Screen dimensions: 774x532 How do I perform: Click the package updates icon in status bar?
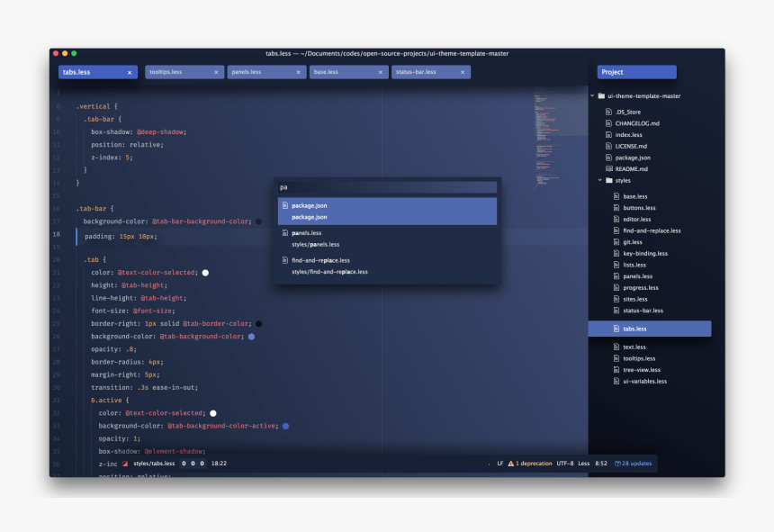click(x=617, y=464)
